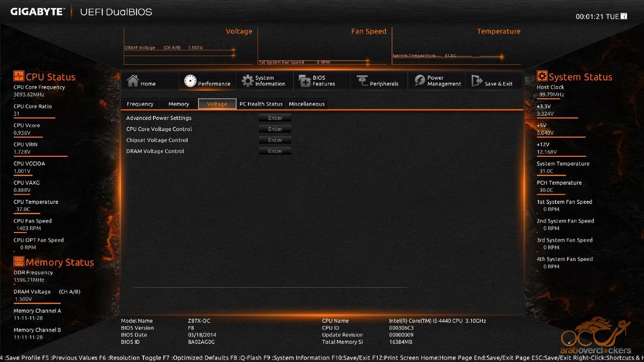This screenshot has height=362, width=644.
Task: Click the Power Management icon
Action: coord(420,81)
